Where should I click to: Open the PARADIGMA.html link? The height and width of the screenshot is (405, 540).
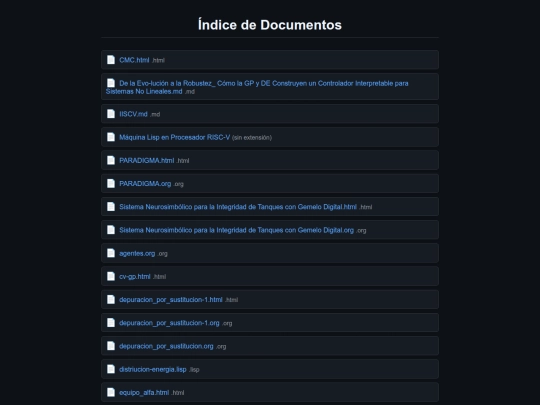146,160
